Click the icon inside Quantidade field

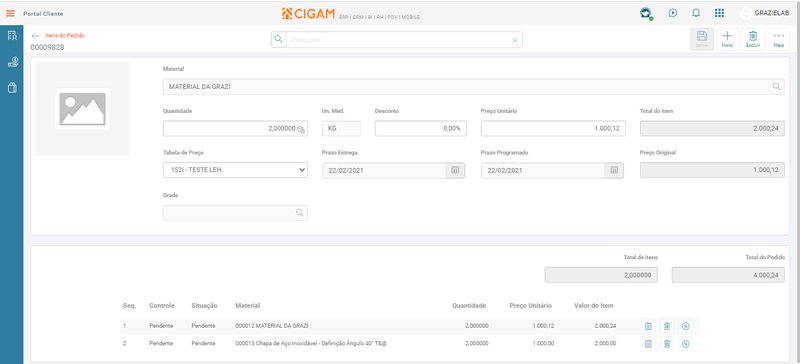coord(301,129)
